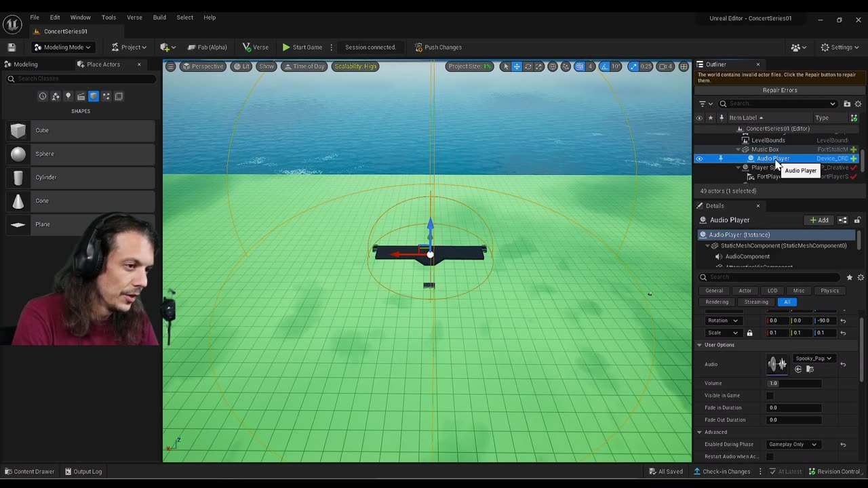Collapse the User Options section
This screenshot has width=868, height=488.
click(x=699, y=345)
